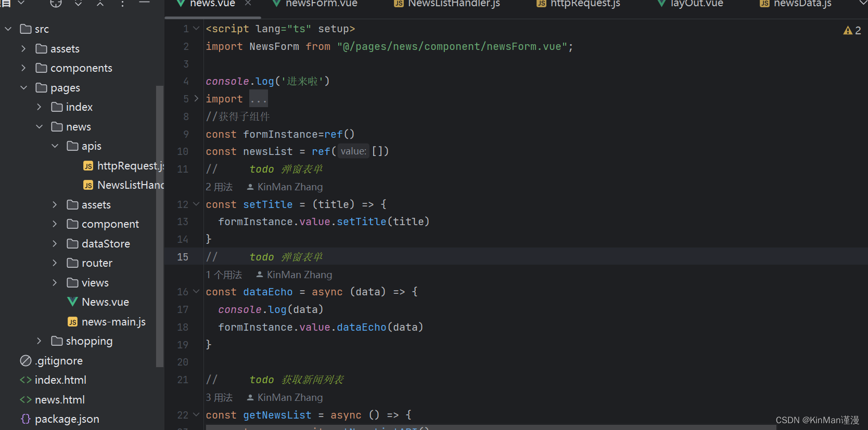Select the components folder in tree
This screenshot has height=430, width=868.
tap(81, 68)
